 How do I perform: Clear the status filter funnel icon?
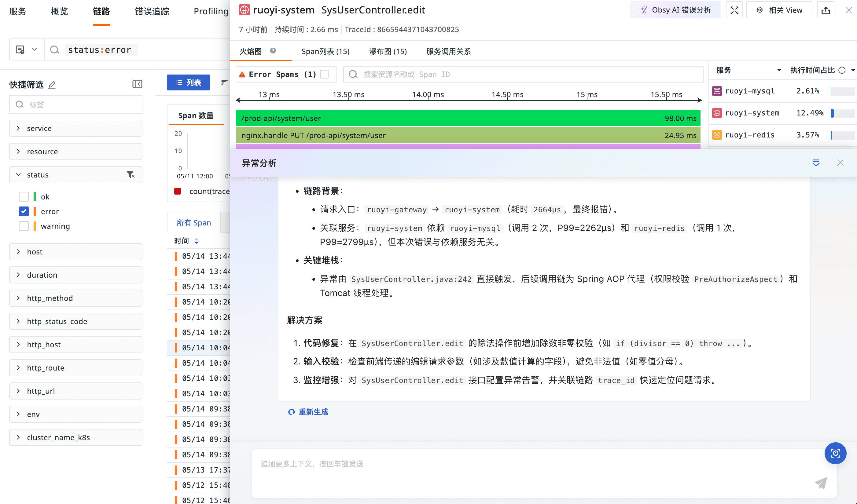tap(131, 175)
